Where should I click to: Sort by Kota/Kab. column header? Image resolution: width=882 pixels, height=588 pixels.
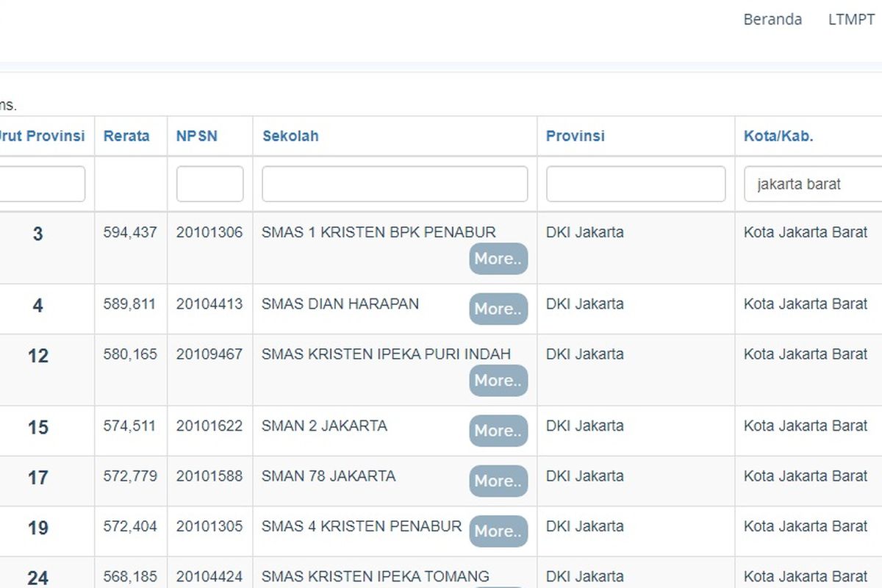click(778, 136)
